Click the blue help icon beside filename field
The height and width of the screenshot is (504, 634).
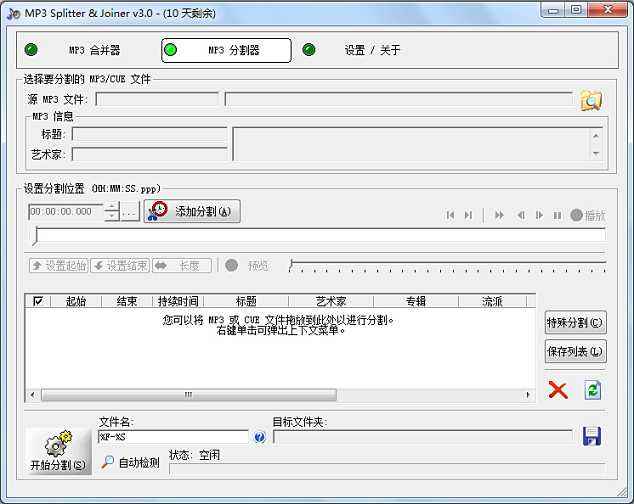click(260, 437)
